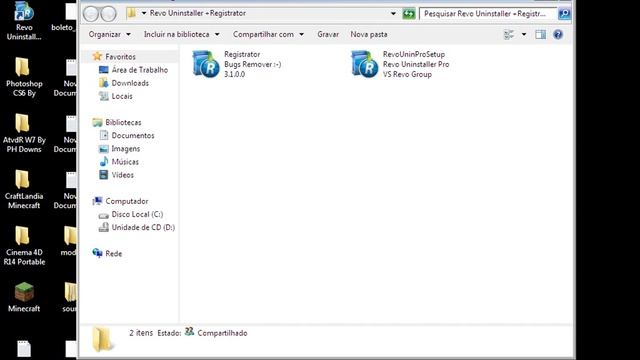Click the search magnifier icon
The image size is (640, 360).
pos(564,14)
